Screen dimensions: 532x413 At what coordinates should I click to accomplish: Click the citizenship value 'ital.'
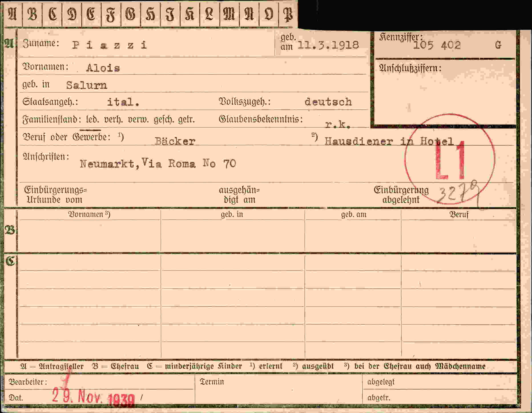click(x=123, y=102)
